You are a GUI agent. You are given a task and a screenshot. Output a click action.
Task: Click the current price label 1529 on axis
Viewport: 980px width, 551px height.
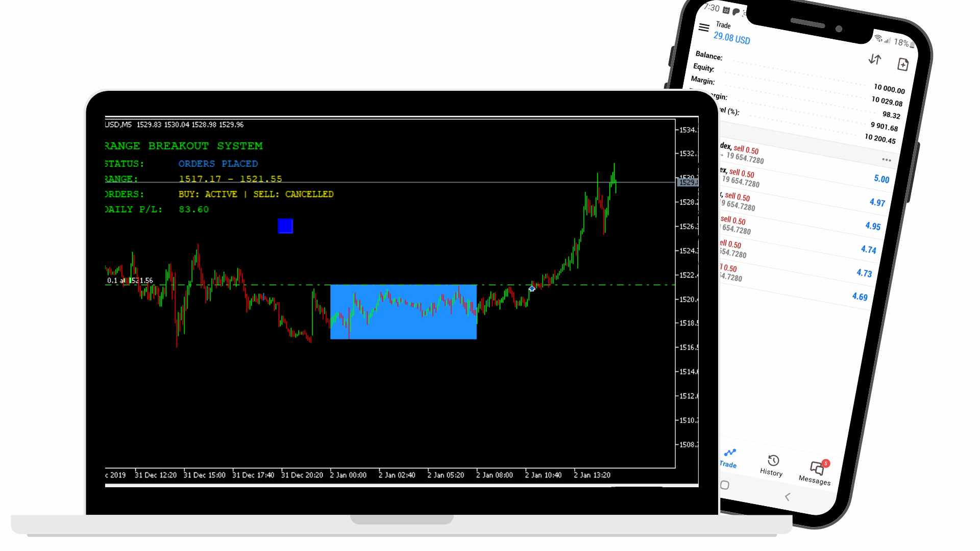pos(688,182)
